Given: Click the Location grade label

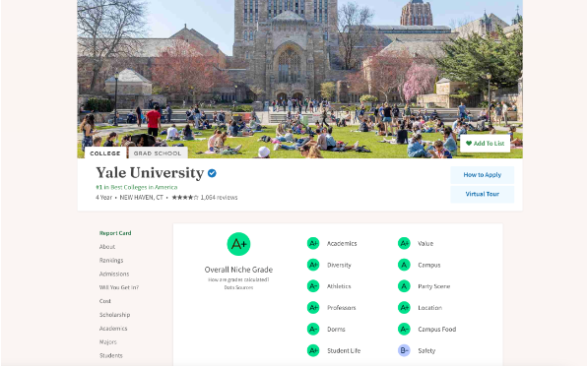Looking at the screenshot, I should (429, 308).
